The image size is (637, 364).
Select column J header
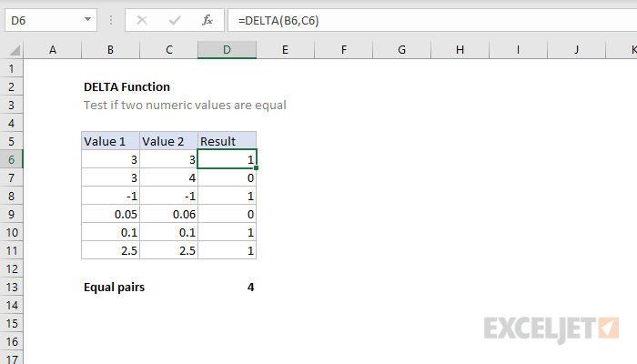click(576, 50)
